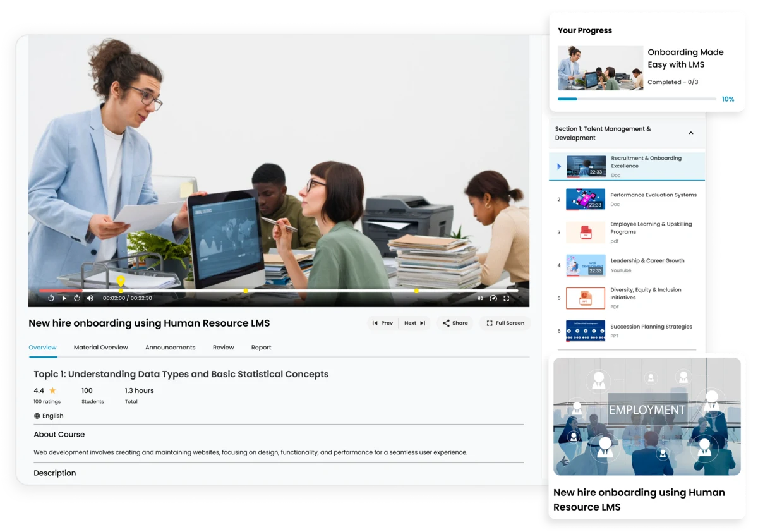Click the forward 10 seconds icon
This screenshot has height=532, width=758.
pyautogui.click(x=77, y=298)
